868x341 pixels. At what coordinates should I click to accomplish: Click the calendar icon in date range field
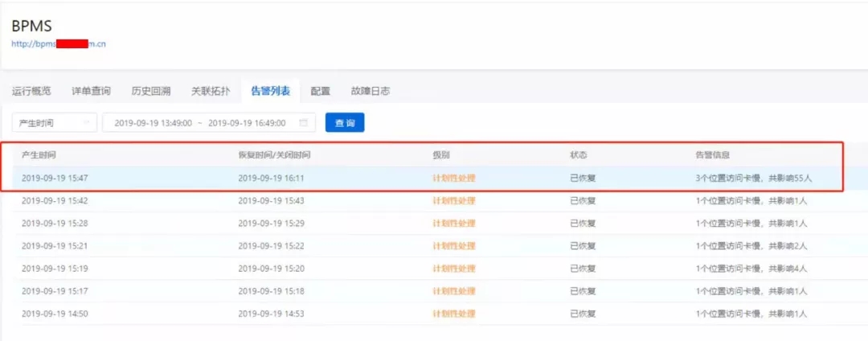pos(303,123)
